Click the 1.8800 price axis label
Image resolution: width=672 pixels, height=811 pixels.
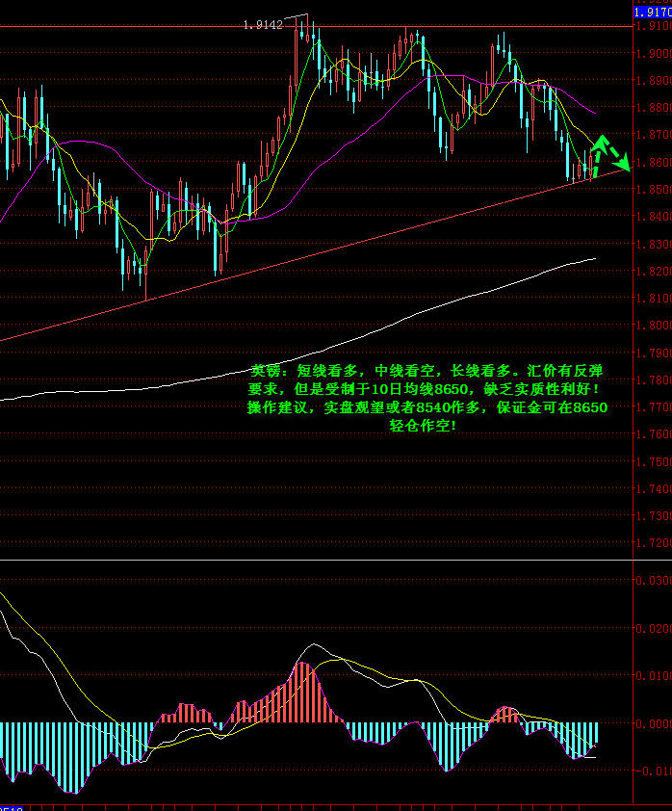point(654,108)
